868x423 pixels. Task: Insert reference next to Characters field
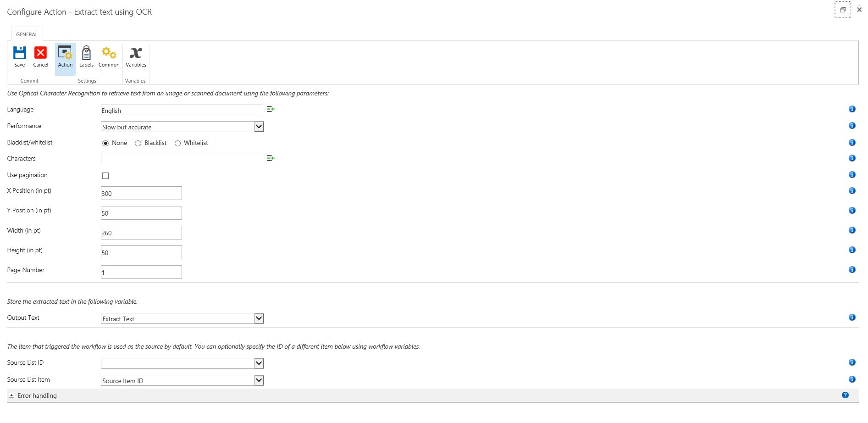271,158
